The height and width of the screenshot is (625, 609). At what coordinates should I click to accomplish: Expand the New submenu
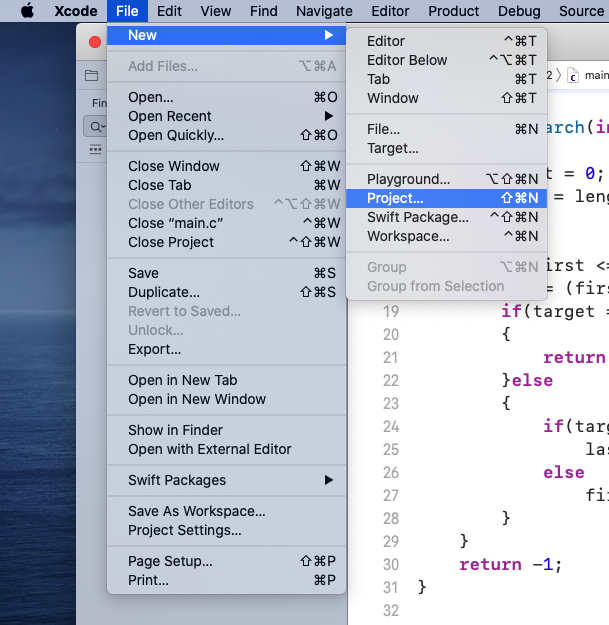[226, 35]
